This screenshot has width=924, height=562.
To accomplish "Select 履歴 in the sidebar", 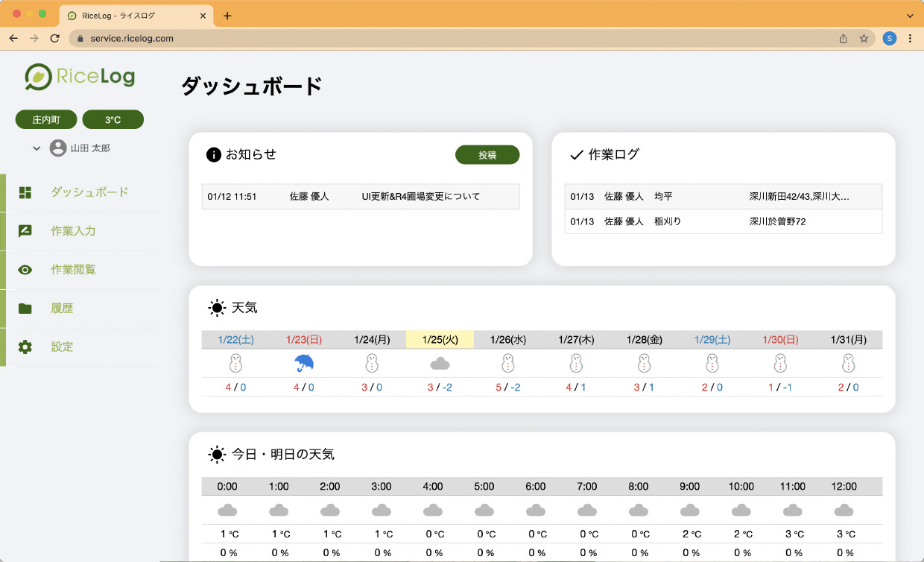I will tap(81, 309).
